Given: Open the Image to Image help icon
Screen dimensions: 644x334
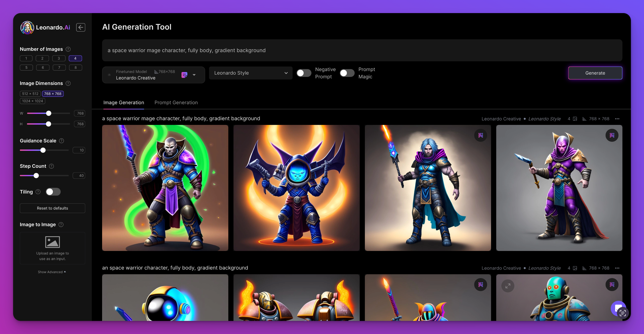Looking at the screenshot, I should coord(61,225).
